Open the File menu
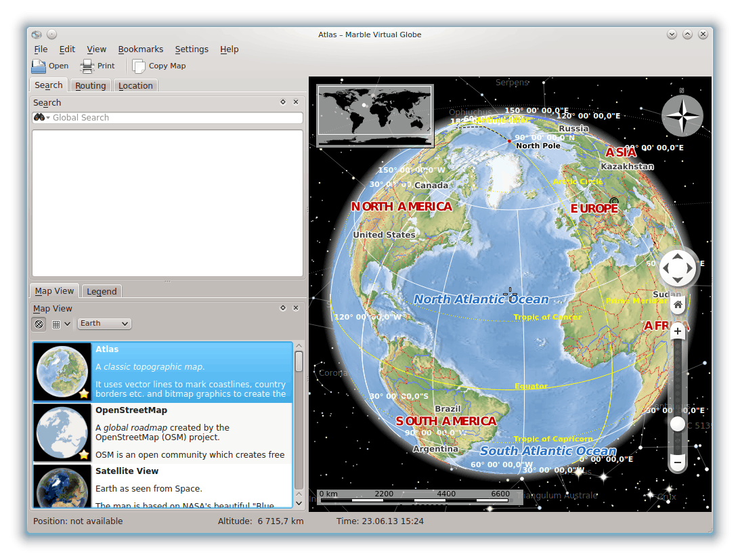Image resolution: width=740 pixels, height=560 pixels. pyautogui.click(x=41, y=49)
